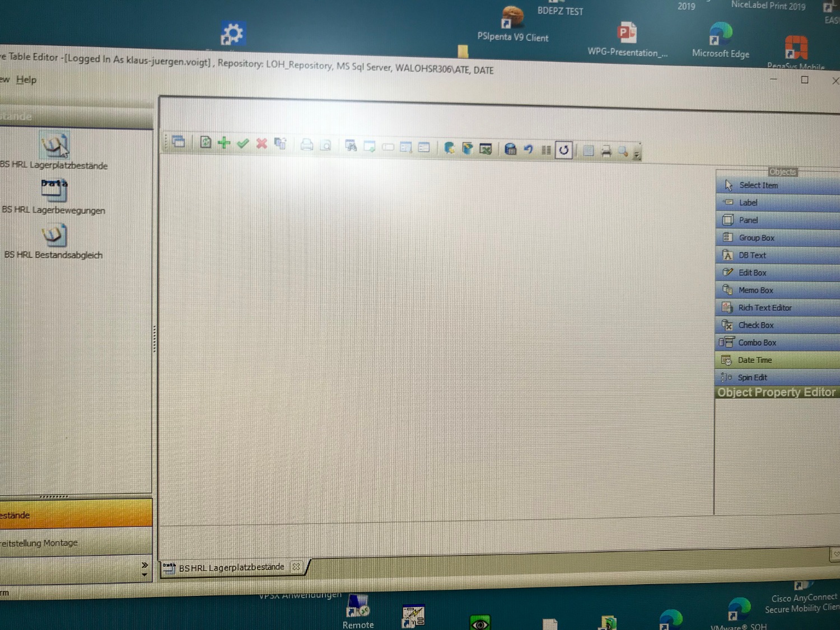This screenshot has width=840, height=630.
Task: Undo with the blue curved arrow icon
Action: coord(528,150)
